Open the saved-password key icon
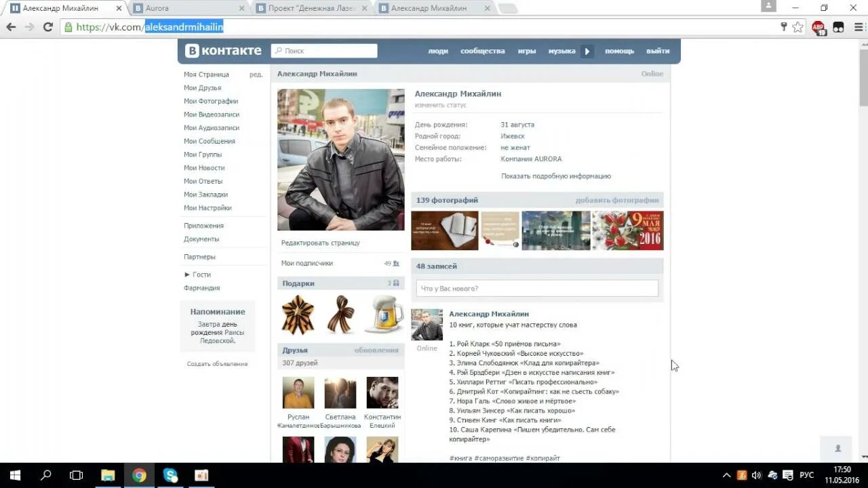This screenshot has width=868, height=488. pyautogui.click(x=784, y=27)
